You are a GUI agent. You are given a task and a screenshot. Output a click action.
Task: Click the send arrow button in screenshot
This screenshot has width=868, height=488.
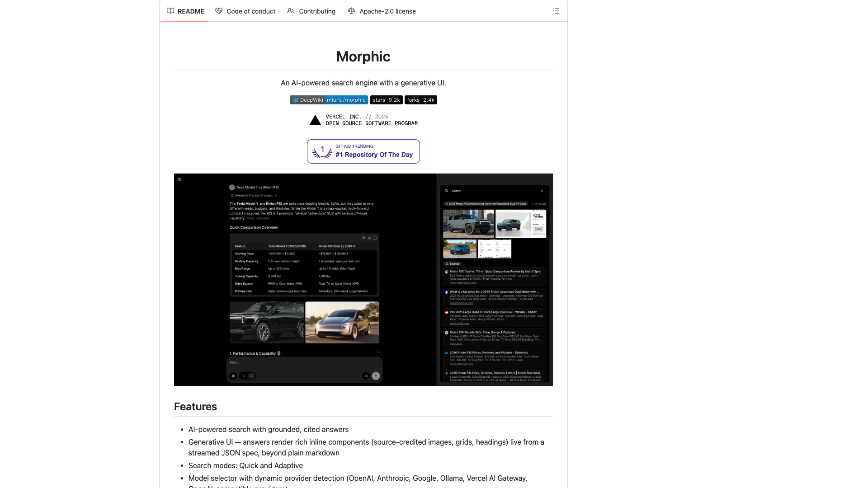coord(376,376)
